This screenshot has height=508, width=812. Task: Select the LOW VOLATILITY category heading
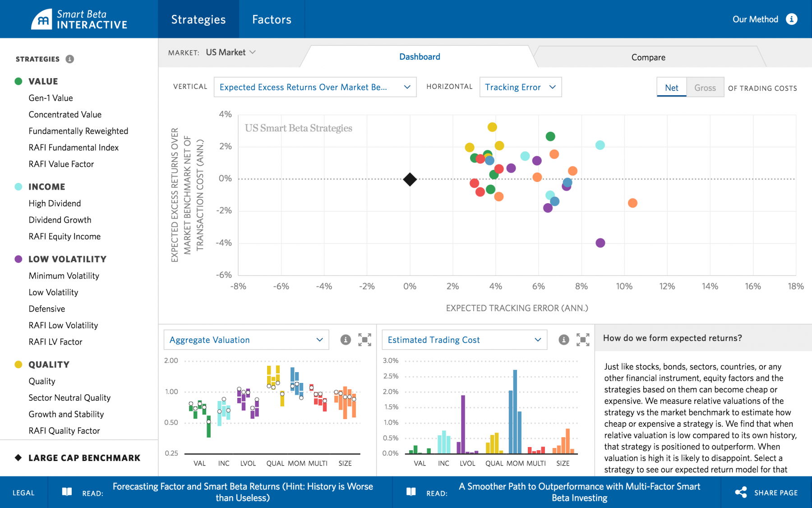68,259
